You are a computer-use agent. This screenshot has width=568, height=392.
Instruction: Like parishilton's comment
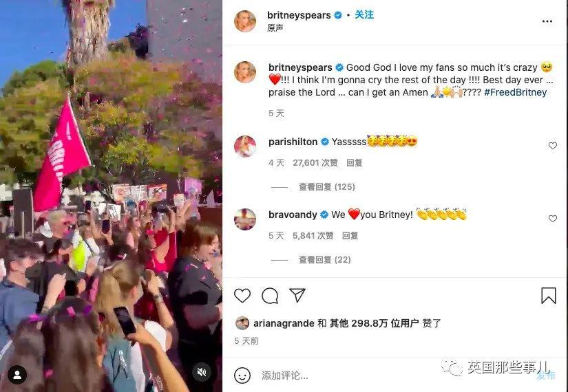pyautogui.click(x=552, y=146)
